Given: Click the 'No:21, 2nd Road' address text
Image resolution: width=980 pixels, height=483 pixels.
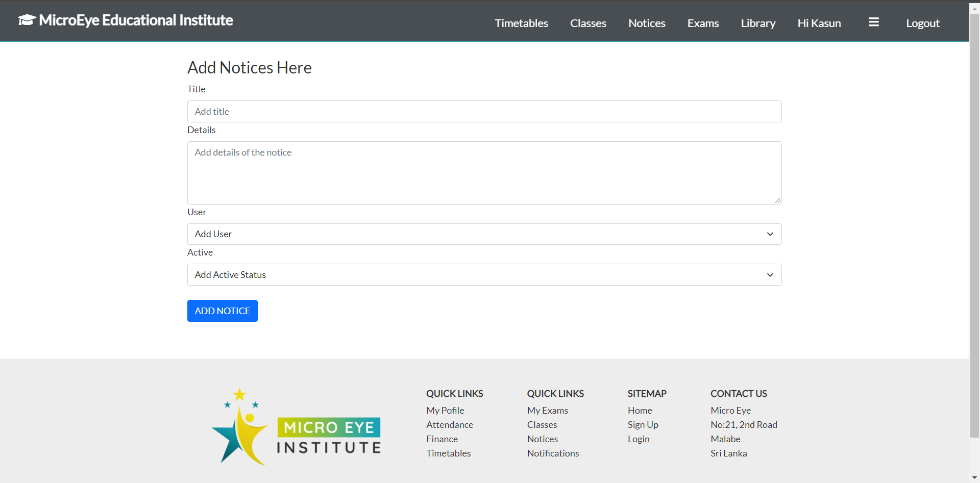Looking at the screenshot, I should coord(744,424).
